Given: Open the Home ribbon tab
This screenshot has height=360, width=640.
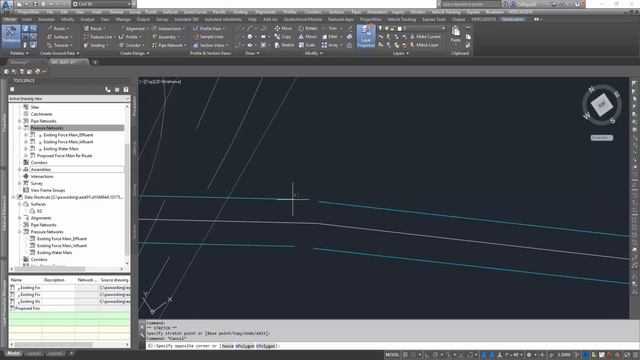Looking at the screenshot, I should pos(9,19).
